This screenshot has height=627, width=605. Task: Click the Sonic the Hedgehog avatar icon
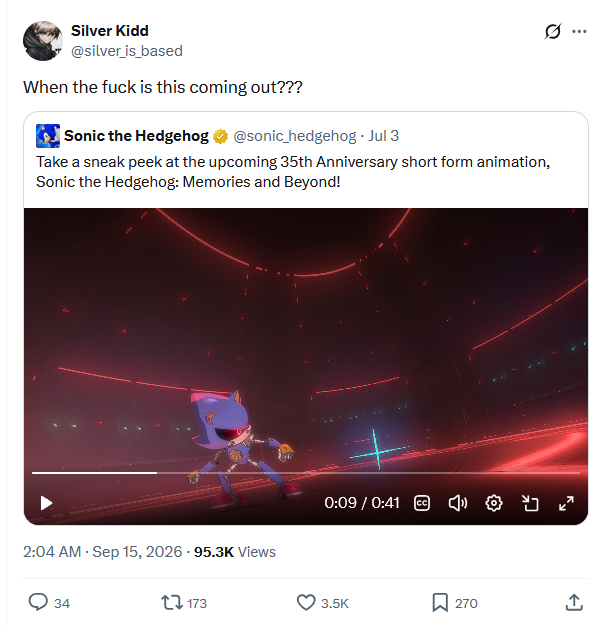tap(48, 136)
